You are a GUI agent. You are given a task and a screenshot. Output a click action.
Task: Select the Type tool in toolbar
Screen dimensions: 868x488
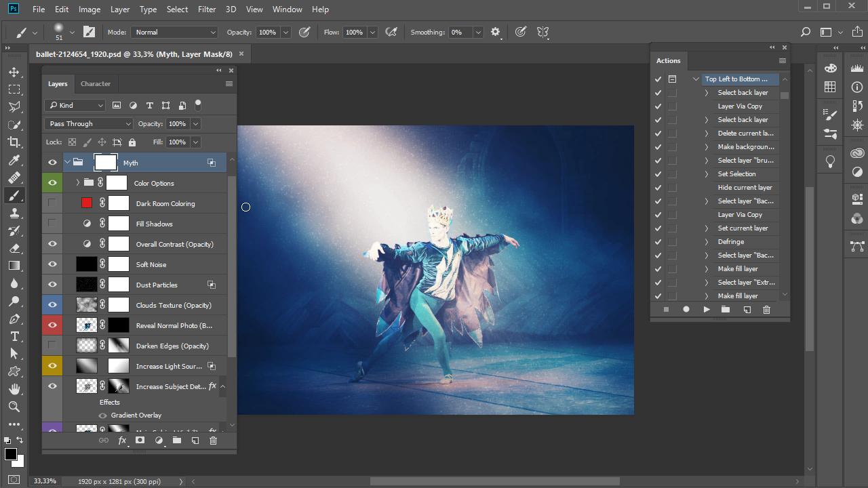(14, 336)
